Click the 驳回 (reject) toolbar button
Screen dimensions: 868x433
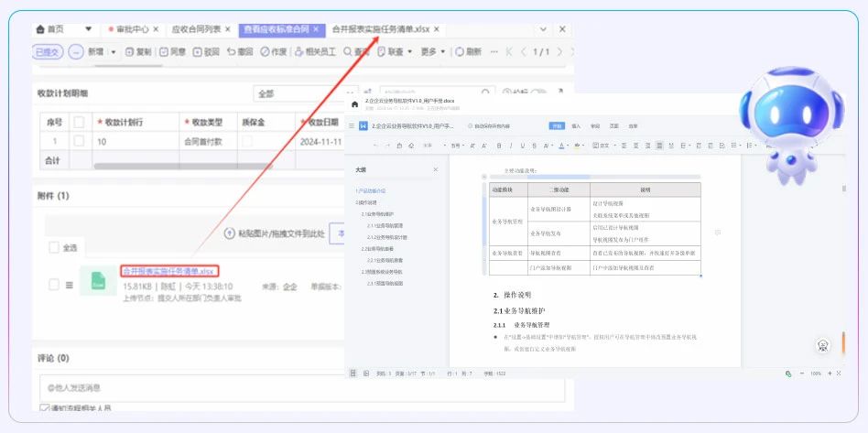pyautogui.click(x=206, y=52)
